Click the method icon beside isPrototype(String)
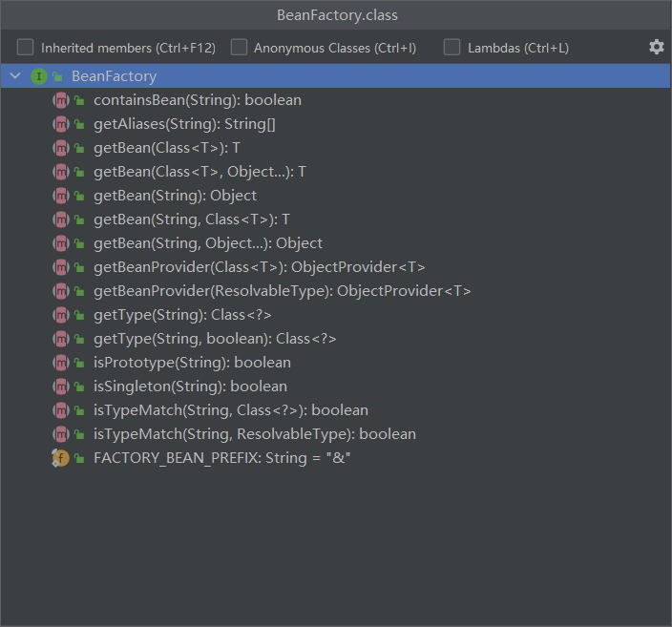Viewport: 672px width, 627px height. [x=60, y=363]
